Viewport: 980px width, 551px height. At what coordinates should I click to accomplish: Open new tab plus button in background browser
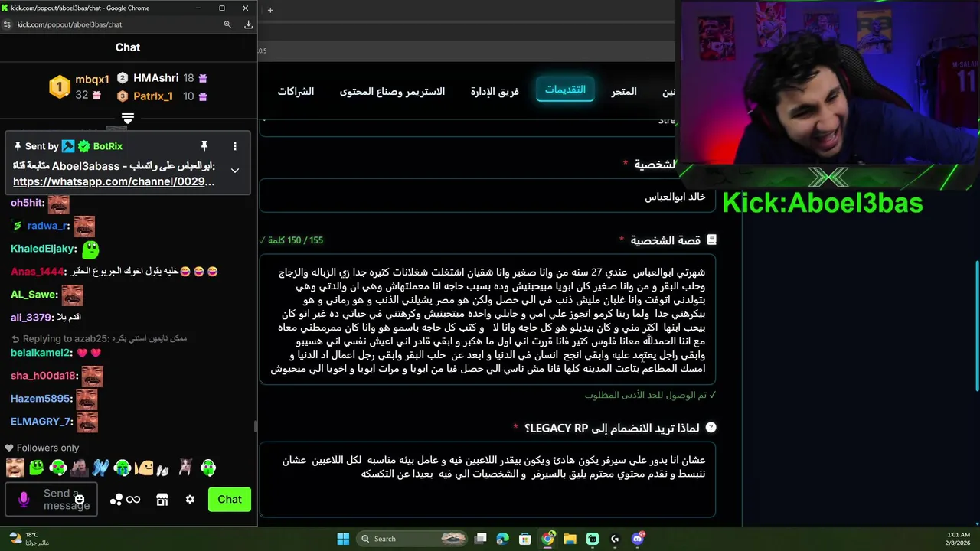point(270,10)
